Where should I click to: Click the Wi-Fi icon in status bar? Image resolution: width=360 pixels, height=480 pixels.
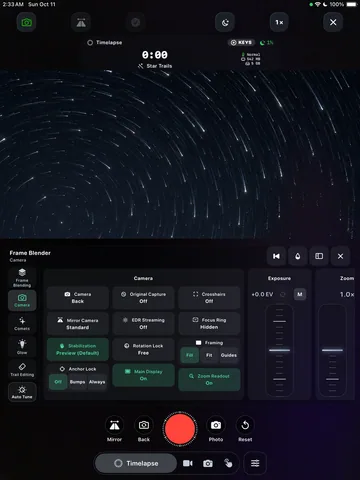317,4
